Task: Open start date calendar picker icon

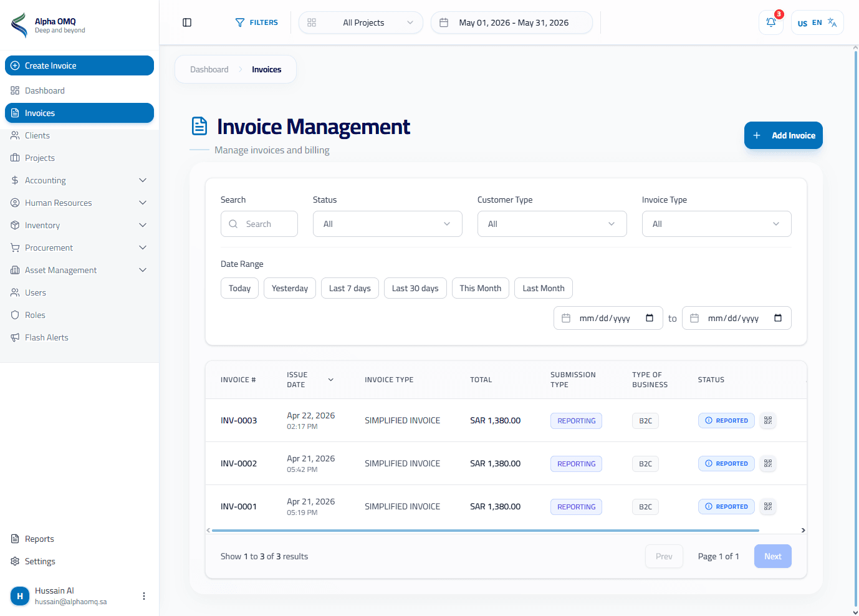Action: tap(650, 318)
